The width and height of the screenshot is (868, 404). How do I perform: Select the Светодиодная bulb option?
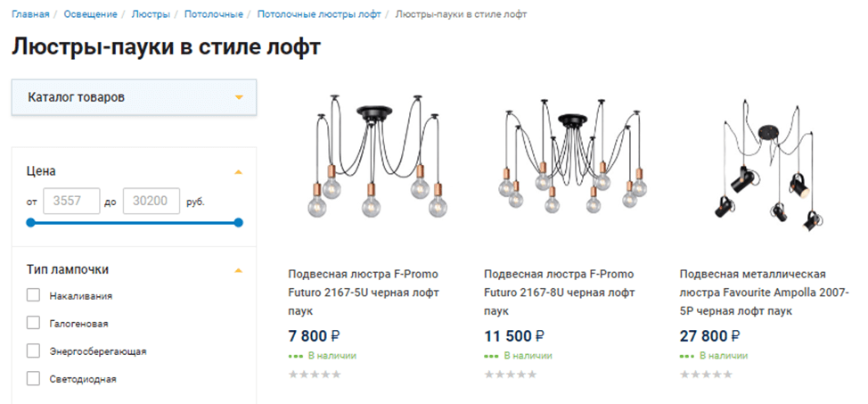pos(34,378)
